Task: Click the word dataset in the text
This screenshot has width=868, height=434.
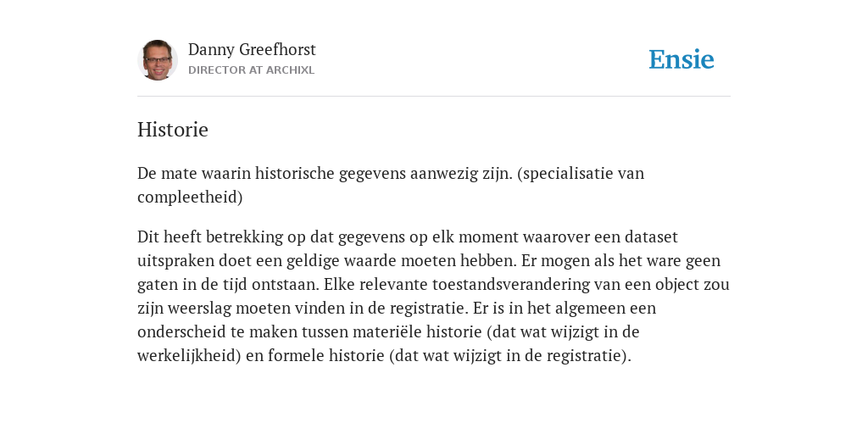Action: point(651,237)
